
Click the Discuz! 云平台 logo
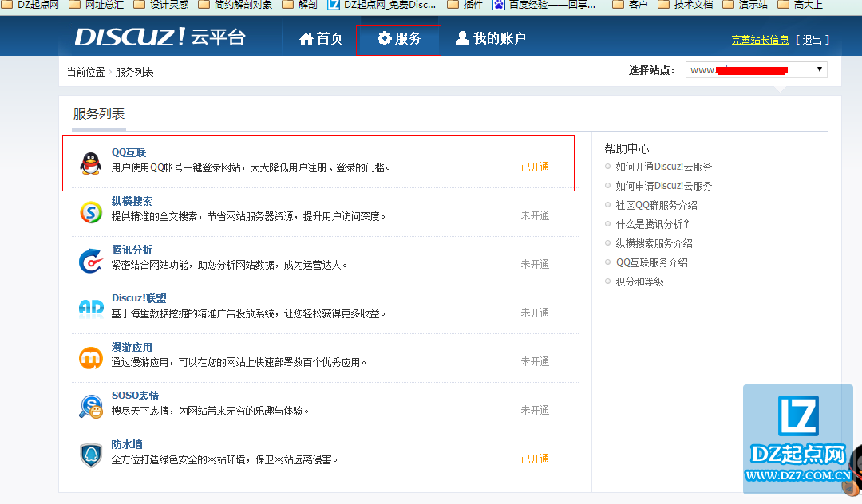coord(160,37)
